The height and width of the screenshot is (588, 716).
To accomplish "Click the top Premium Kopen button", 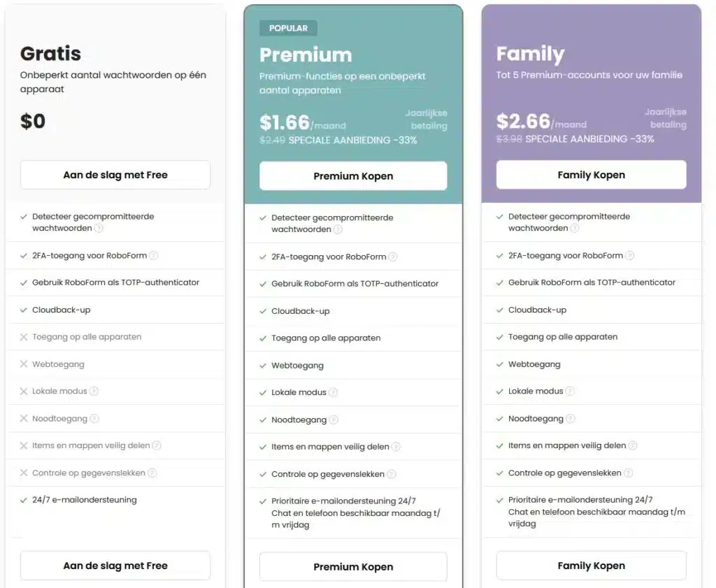I will point(353,175).
